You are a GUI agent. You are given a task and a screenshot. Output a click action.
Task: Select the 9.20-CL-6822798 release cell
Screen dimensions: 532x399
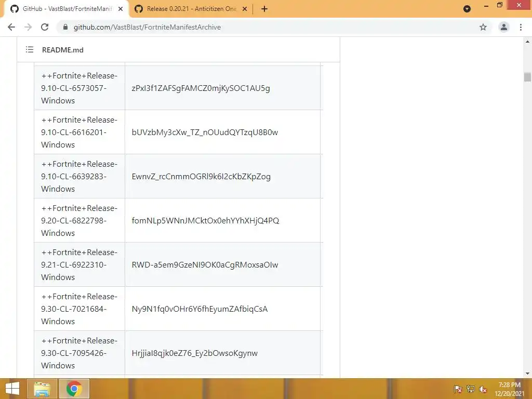pyautogui.click(x=79, y=220)
